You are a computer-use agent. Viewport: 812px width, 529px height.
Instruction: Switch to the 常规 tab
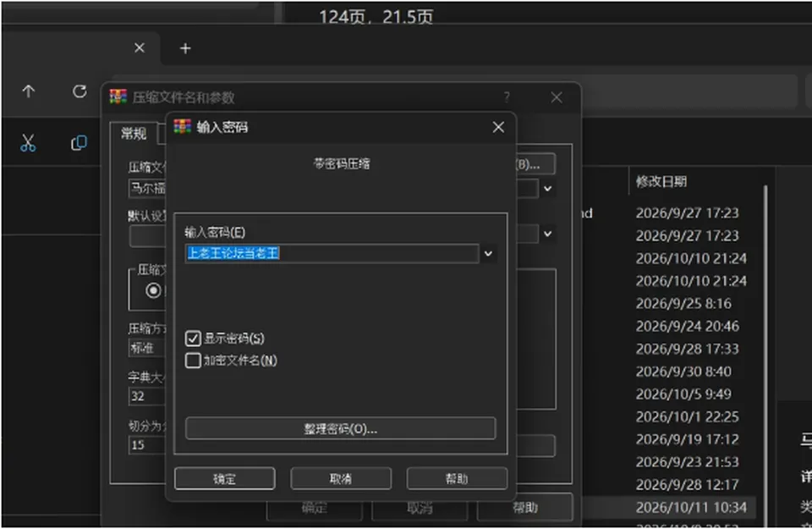click(134, 134)
